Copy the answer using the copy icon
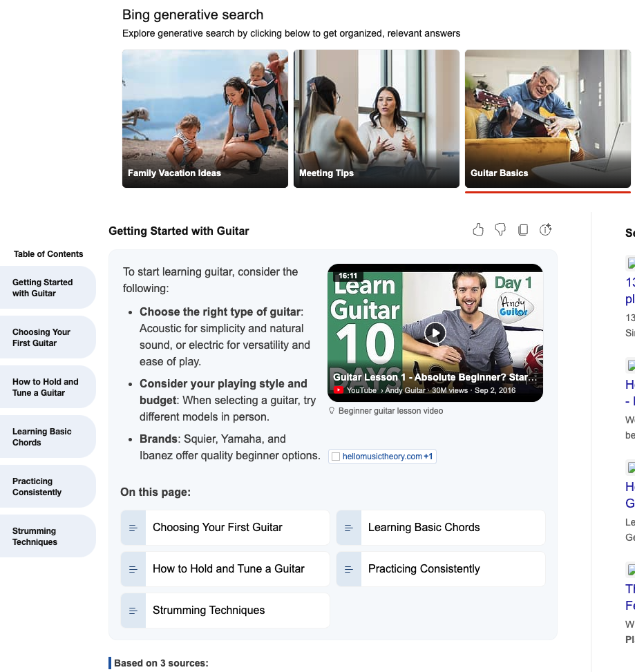This screenshot has width=635, height=672. [523, 230]
